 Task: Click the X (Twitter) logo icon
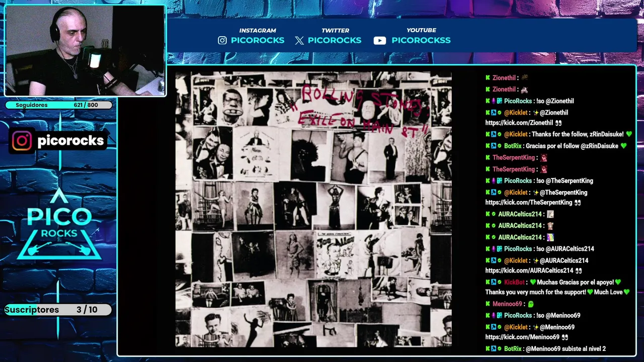(x=299, y=41)
